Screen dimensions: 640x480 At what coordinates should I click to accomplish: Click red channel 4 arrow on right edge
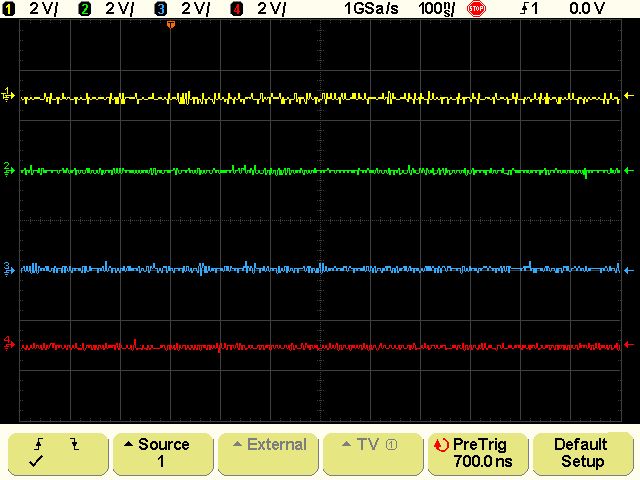629,345
